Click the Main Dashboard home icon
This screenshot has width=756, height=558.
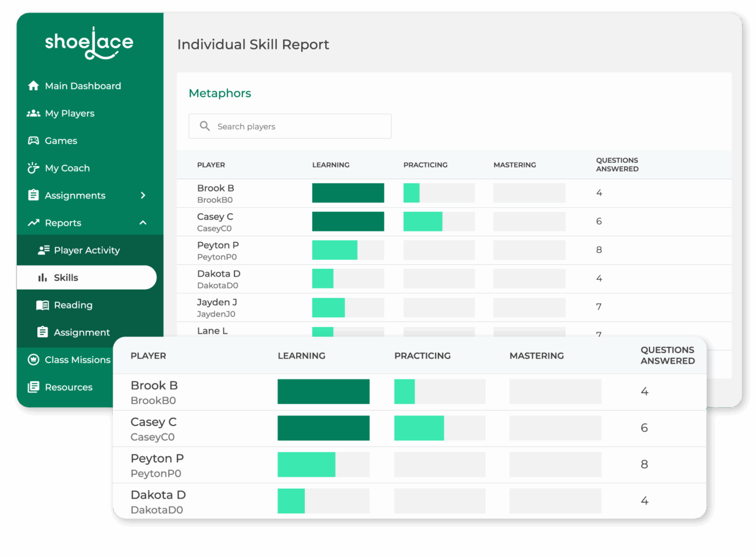tap(33, 86)
